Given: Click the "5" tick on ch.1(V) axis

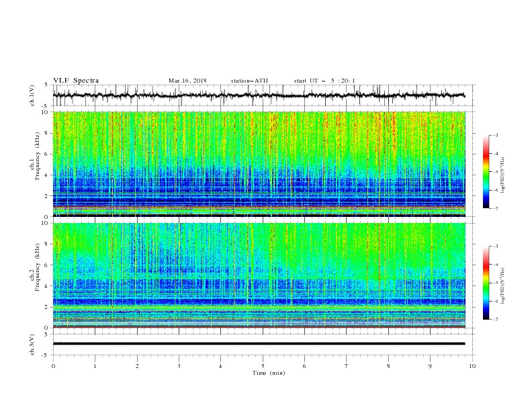Looking at the screenshot, I should [46, 85].
